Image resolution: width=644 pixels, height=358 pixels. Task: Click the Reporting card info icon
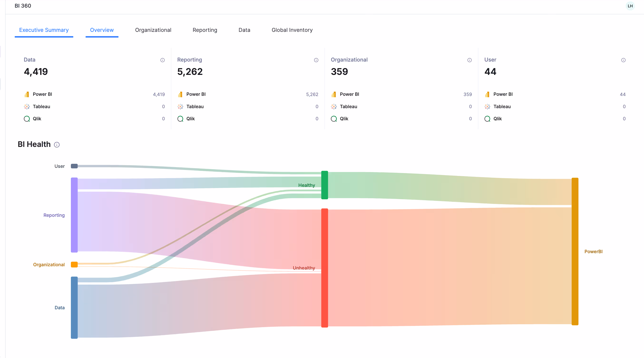click(x=316, y=60)
